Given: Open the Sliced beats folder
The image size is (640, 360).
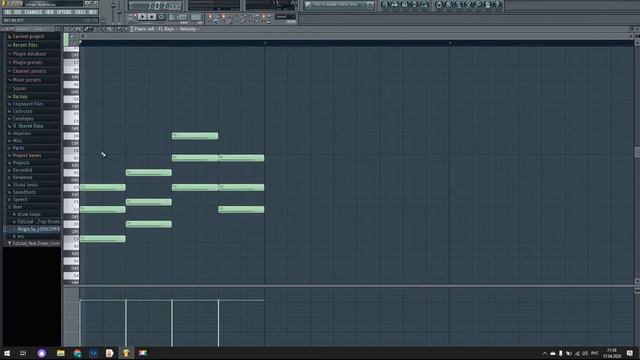Looking at the screenshot, I should tap(25, 185).
